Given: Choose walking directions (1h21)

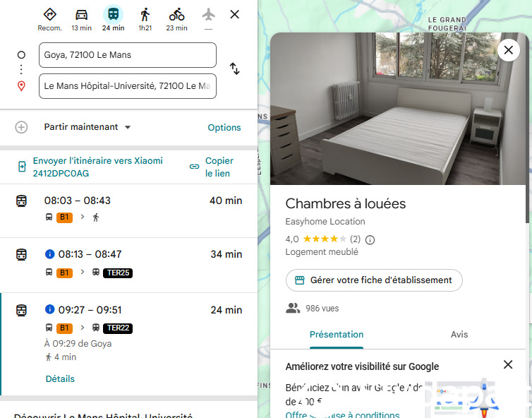Looking at the screenshot, I should 145,15.
